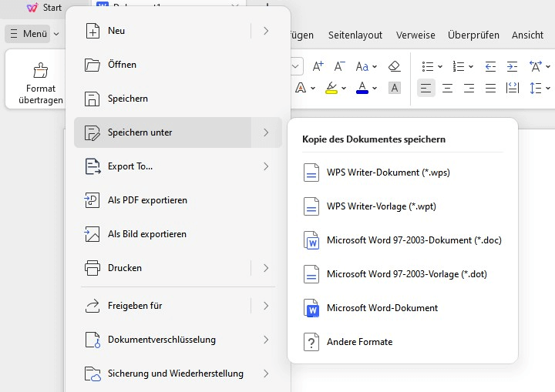Screen dimensions: 555x392
Task: Align text right
Action: (469, 87)
